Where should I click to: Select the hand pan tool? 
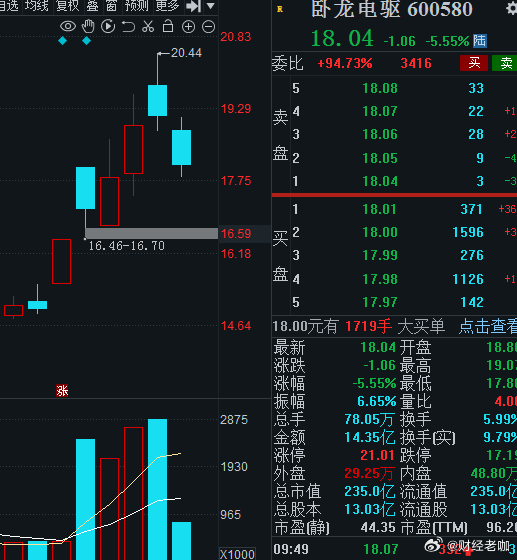(88, 26)
